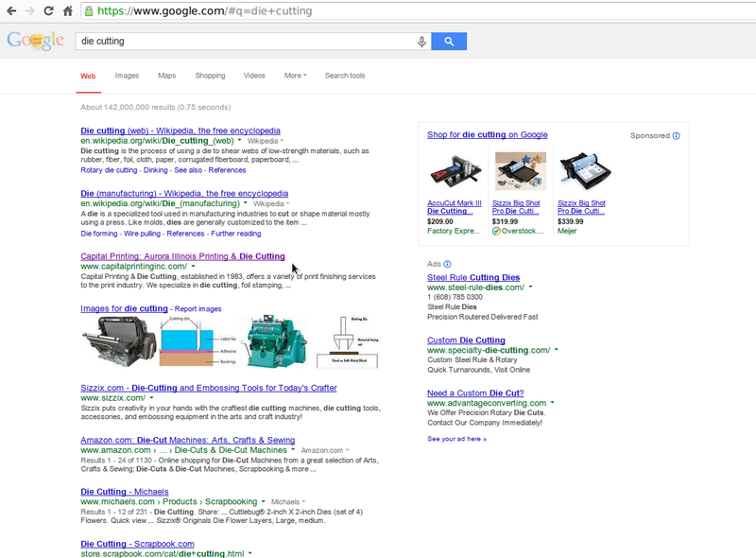Expand arrow beside Die-Cuts & Die-Cut Machines breadcrumb

tap(293, 450)
